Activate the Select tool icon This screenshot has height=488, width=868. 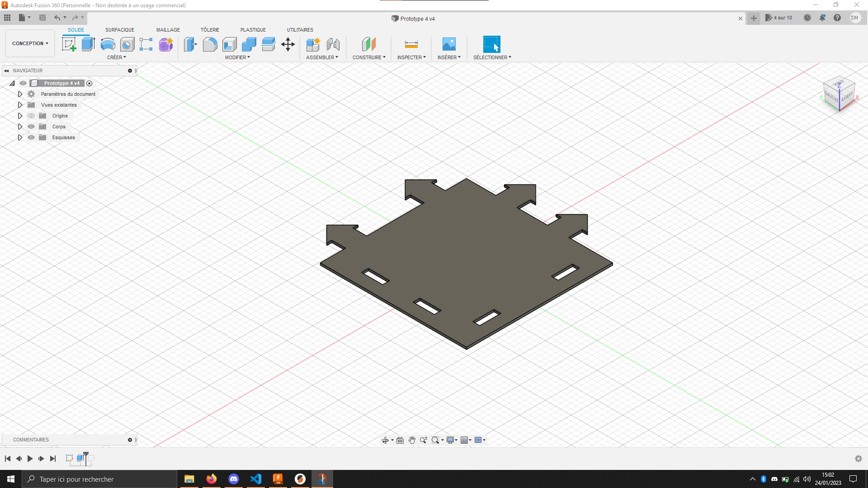click(x=492, y=44)
